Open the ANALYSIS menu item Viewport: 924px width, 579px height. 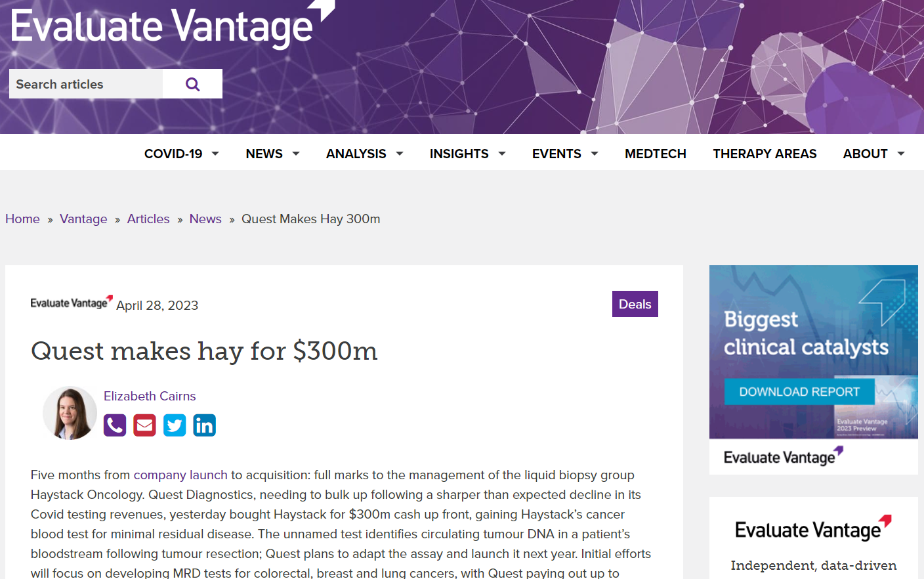point(356,154)
